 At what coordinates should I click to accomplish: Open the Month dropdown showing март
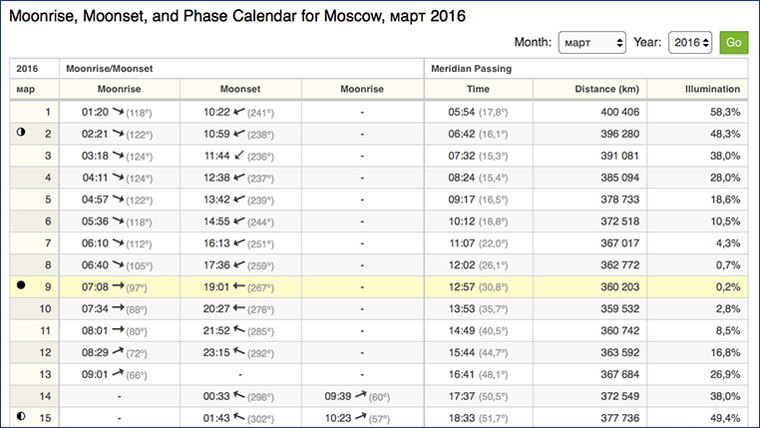point(592,43)
